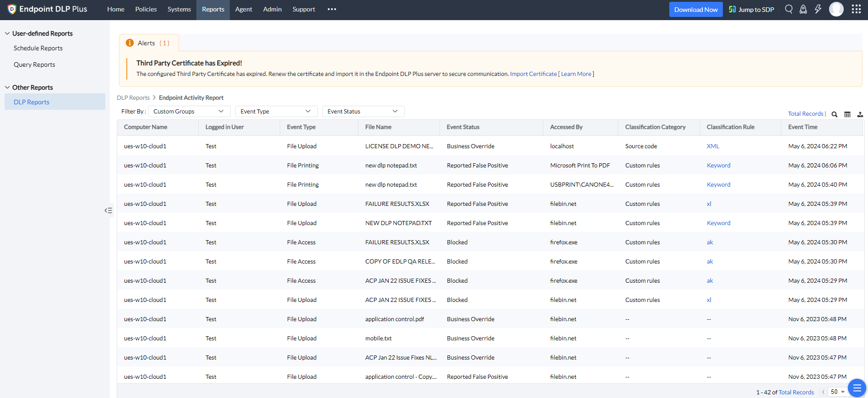Open Query Reports in sidebar
This screenshot has width=868, height=398.
pos(34,65)
